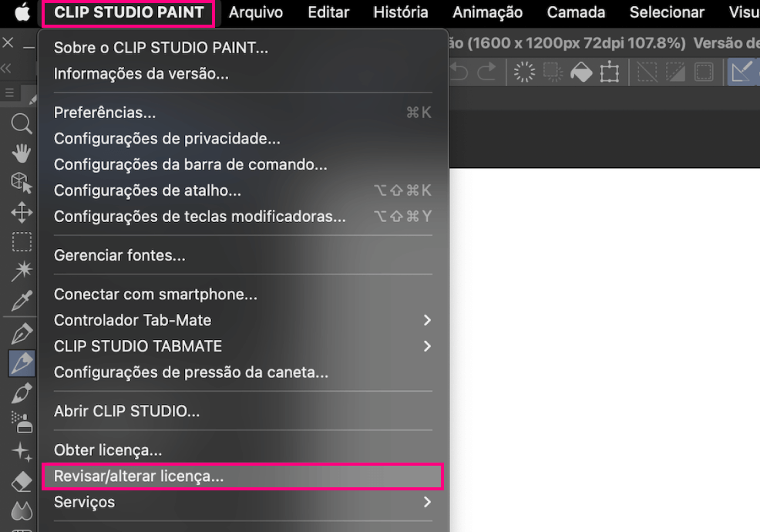Click the Clear (burst) icon in command bar
760x532 pixels.
pyautogui.click(x=524, y=72)
